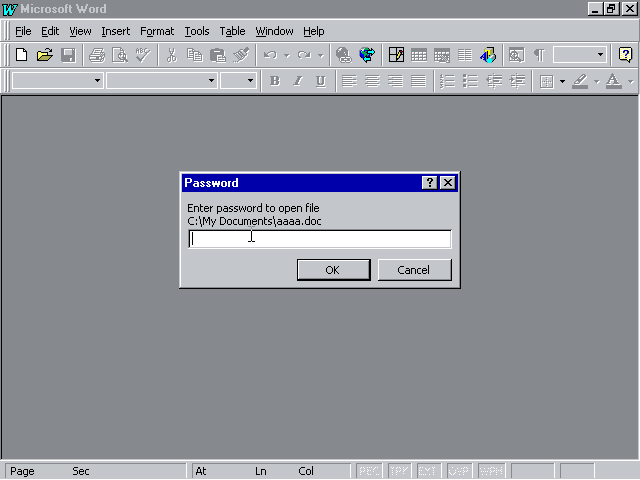Insert a Microsoft Excel Worksheet
Screen dimensions: 640x480
pyautogui.click(x=442, y=55)
